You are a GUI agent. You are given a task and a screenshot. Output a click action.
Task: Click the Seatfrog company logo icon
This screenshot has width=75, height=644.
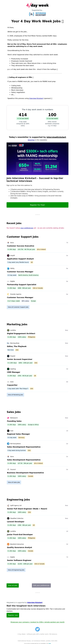click(8, 369)
